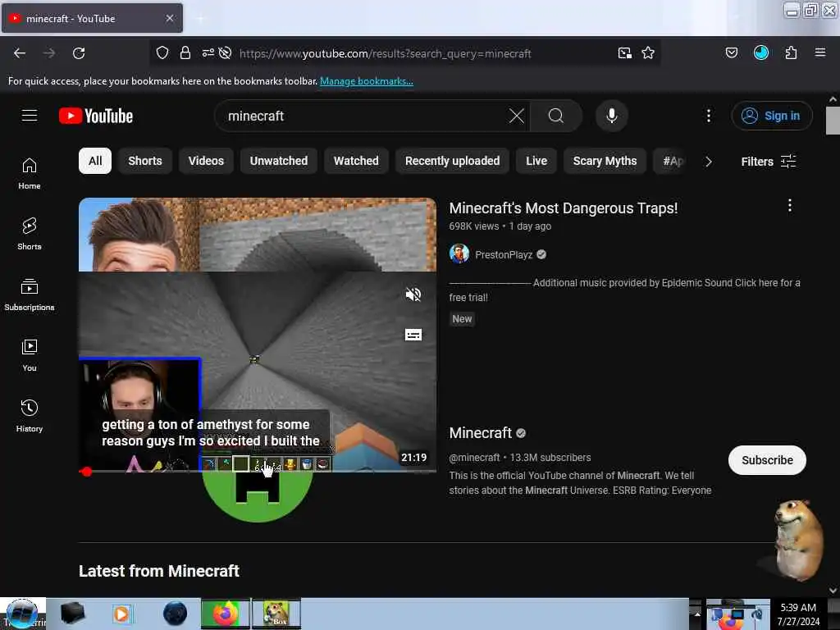Open the Firefox account avatar icon
The image size is (840, 630).
point(760,52)
